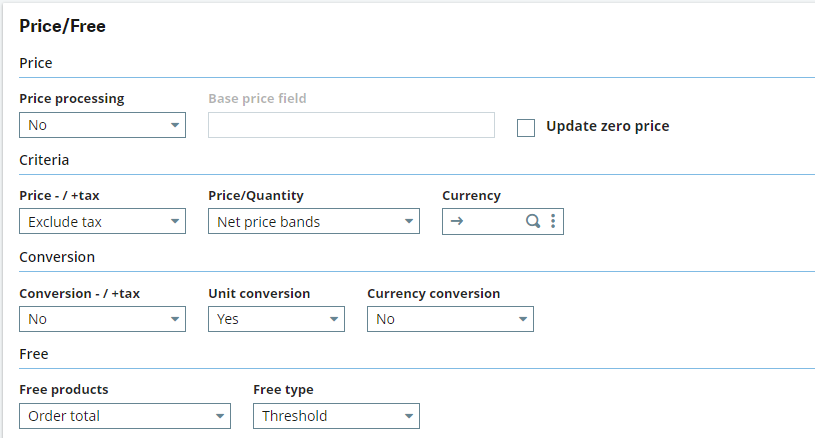
Task: Open Price/Quantity dropdown showing Net price bands
Action: click(313, 222)
